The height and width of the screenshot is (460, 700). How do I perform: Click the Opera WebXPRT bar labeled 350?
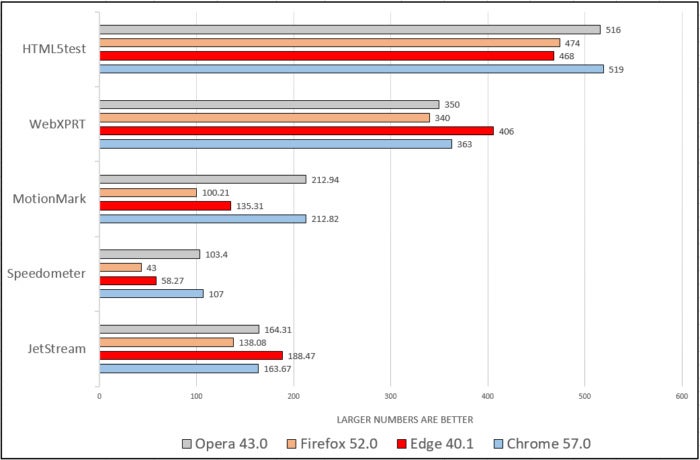pyautogui.click(x=269, y=105)
